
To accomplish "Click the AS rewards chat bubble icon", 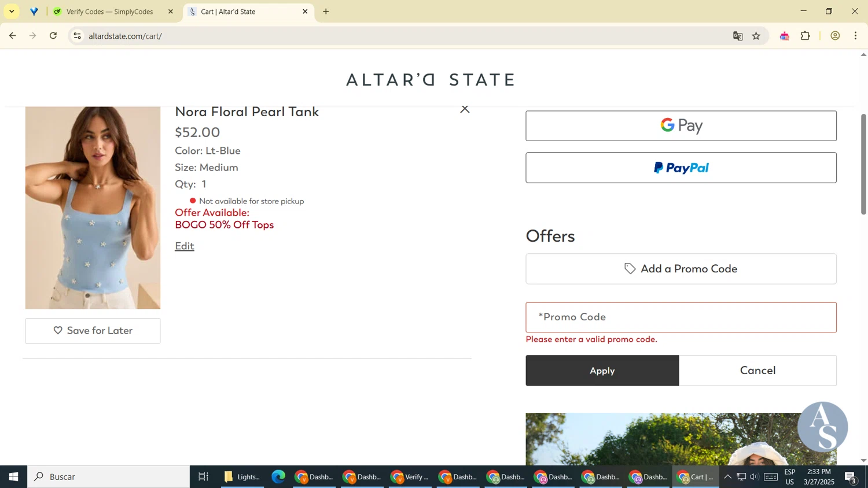I will 822,427.
